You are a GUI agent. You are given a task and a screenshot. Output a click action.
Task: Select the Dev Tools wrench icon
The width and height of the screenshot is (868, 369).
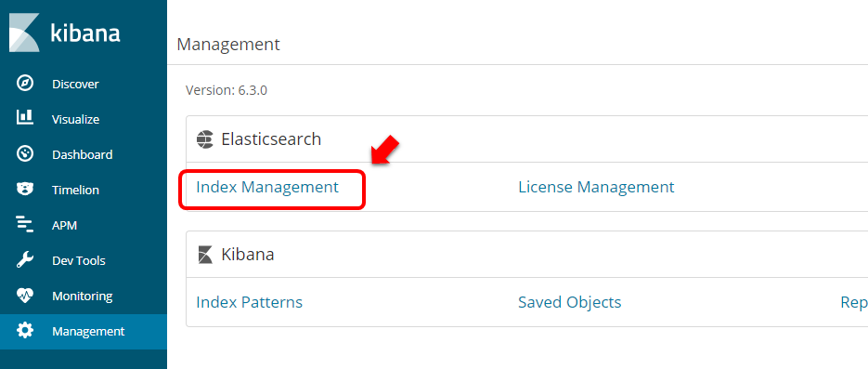pos(25,260)
